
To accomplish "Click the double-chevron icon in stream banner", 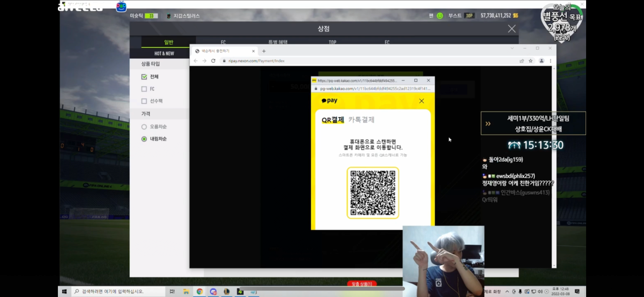I will click(488, 124).
